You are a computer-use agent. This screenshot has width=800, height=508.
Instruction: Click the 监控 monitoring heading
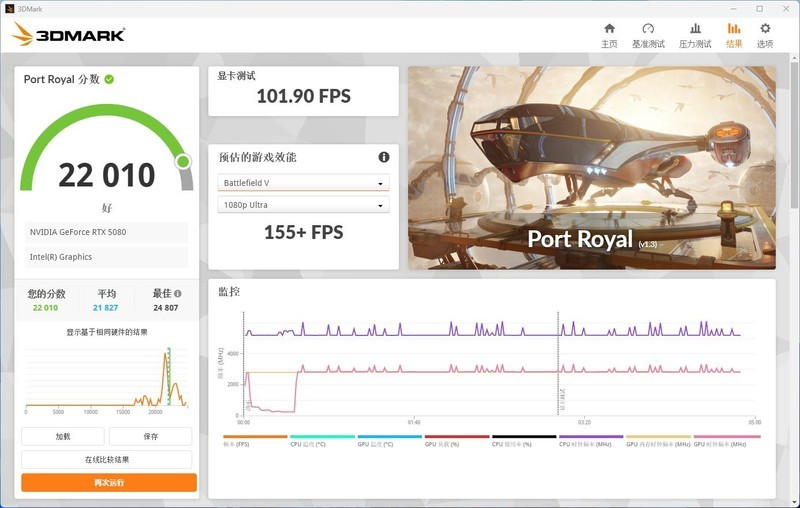click(x=229, y=292)
